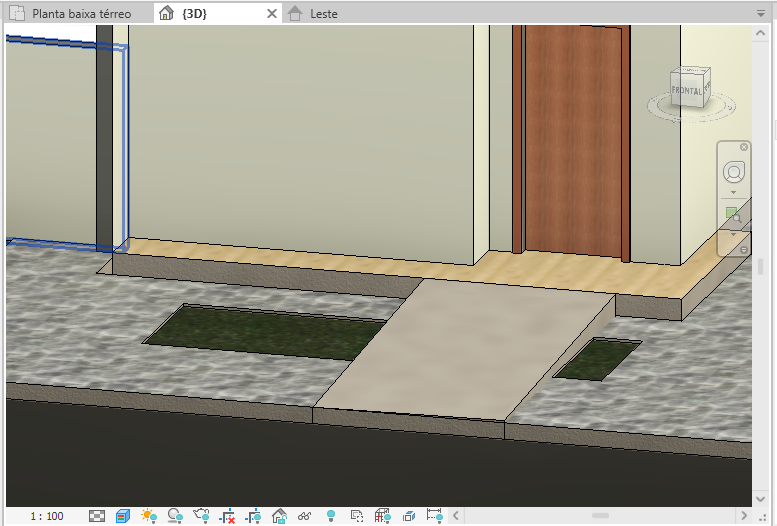This screenshot has width=777, height=526.
Task: Open the Visual Style options
Action: click(123, 517)
